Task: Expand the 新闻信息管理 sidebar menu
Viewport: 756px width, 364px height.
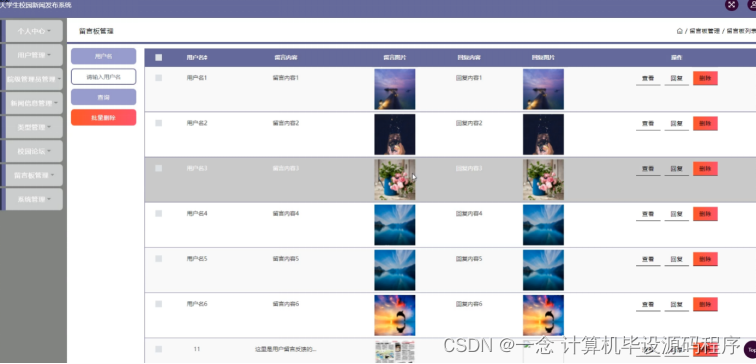Action: click(34, 103)
